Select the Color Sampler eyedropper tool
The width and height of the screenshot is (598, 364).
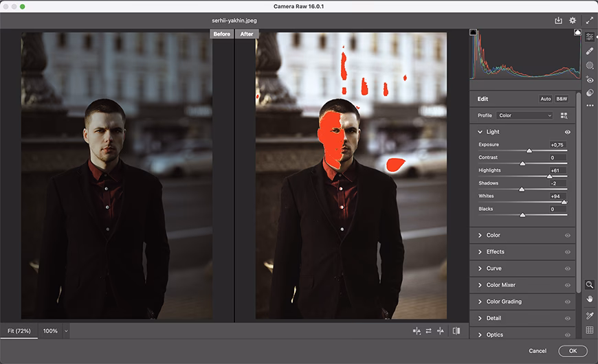tap(590, 316)
